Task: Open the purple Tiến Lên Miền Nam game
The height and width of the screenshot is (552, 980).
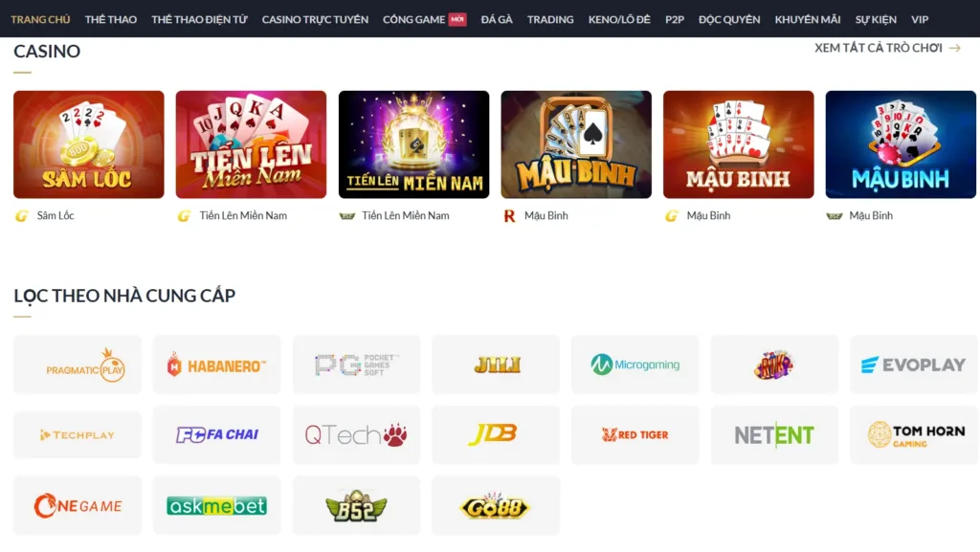Action: 413,144
